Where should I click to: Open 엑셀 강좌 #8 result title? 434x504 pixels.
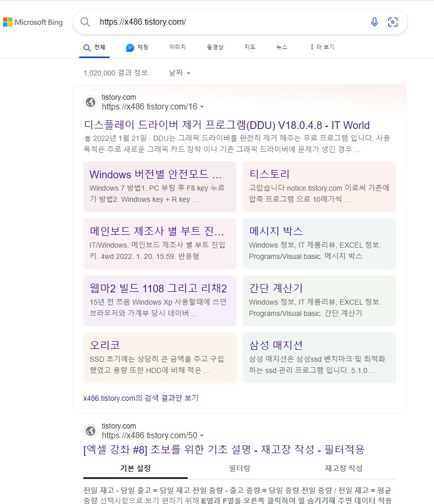[x=224, y=450]
